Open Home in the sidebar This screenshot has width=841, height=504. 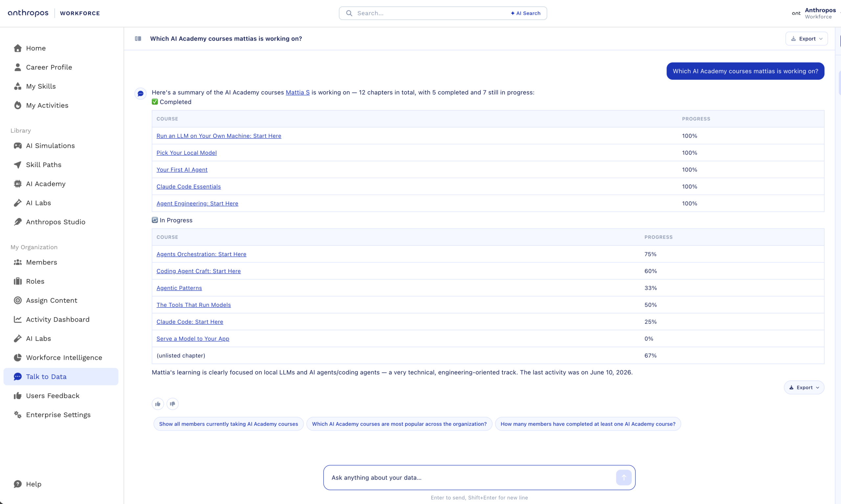(x=36, y=48)
